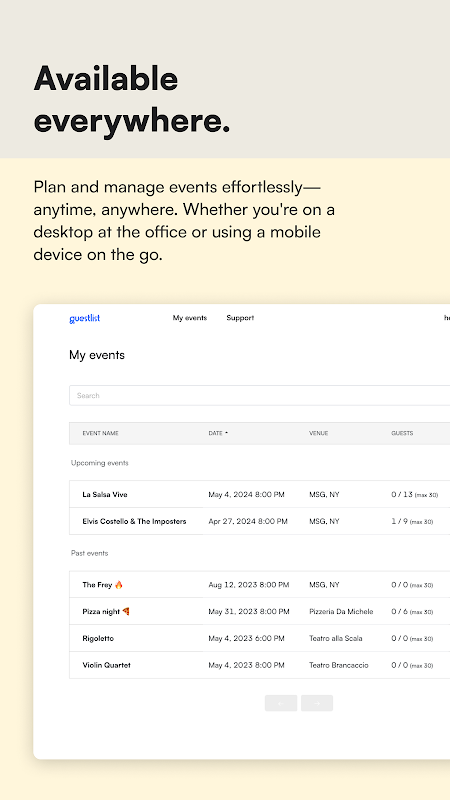This screenshot has width=450, height=800.
Task: Go to next page arrow button
Action: (x=317, y=703)
